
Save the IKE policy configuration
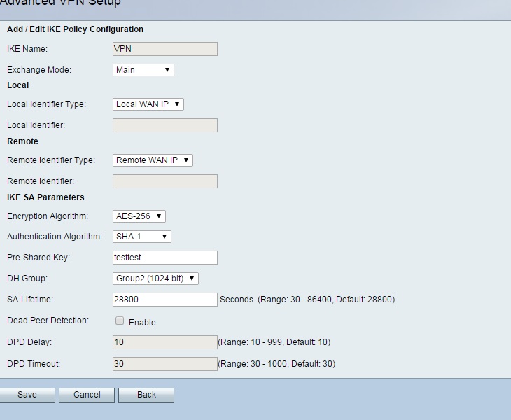(27, 395)
